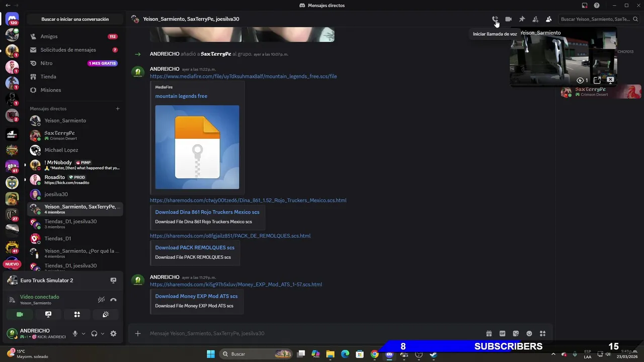Open 'Download Money EXP Mod ATS' title
The width and height of the screenshot is (644, 362).
point(196,296)
